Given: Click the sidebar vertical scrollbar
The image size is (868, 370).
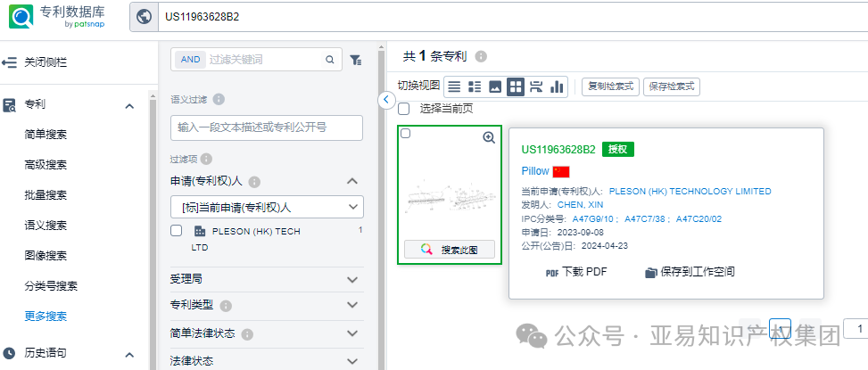Looking at the screenshot, I should coord(153,233).
